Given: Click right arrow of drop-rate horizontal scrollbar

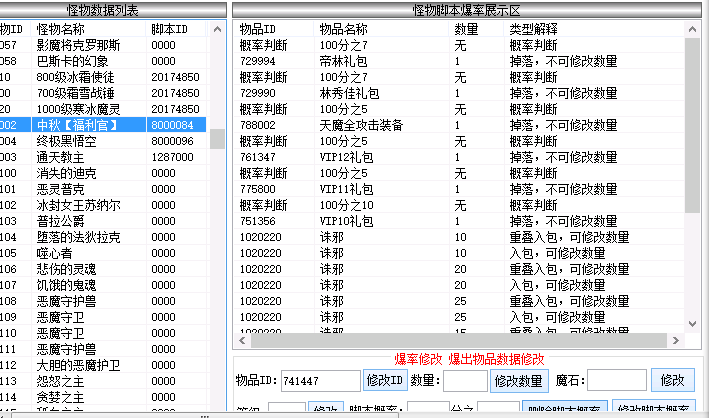Looking at the screenshot, I should pos(676,340).
